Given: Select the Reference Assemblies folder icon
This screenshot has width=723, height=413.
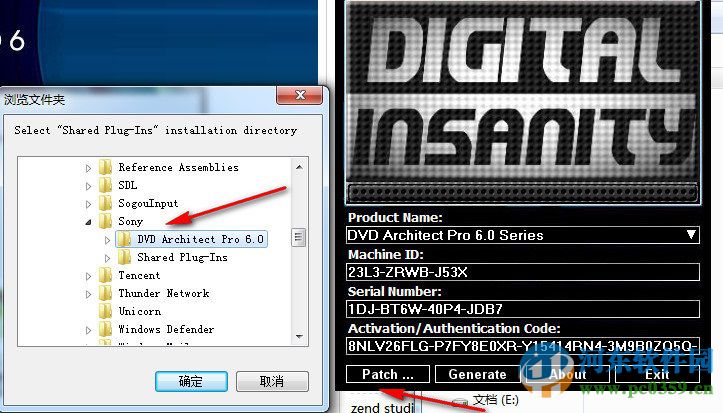Looking at the screenshot, I should pos(106,167).
